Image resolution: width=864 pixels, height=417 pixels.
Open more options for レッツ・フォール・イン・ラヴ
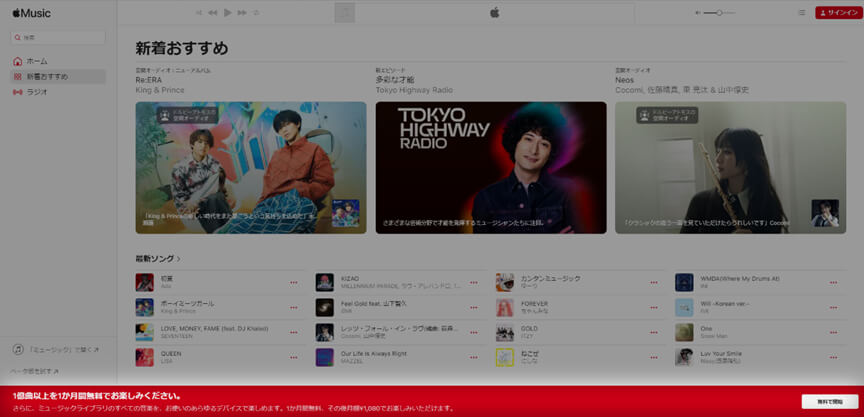click(474, 332)
